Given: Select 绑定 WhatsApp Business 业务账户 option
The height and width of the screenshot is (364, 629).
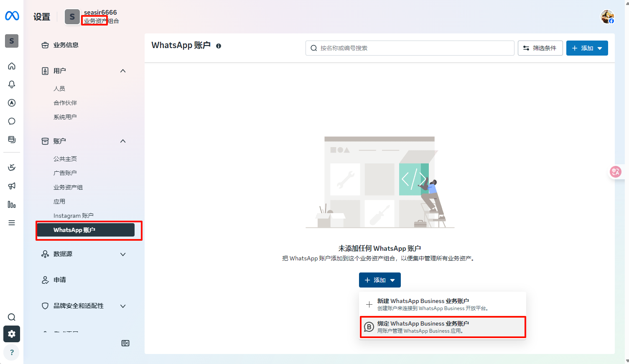Looking at the screenshot, I should pos(443,327).
